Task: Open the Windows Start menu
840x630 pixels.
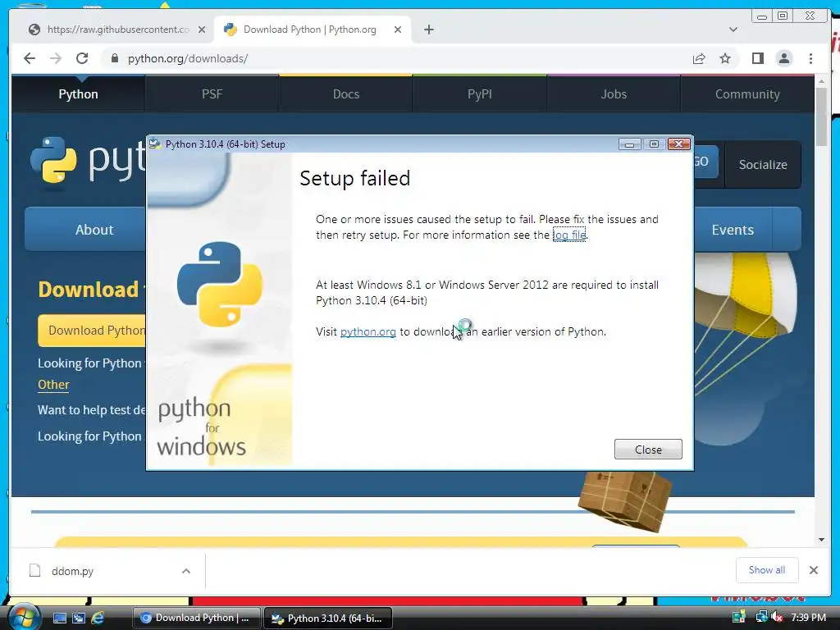Action: [24, 618]
